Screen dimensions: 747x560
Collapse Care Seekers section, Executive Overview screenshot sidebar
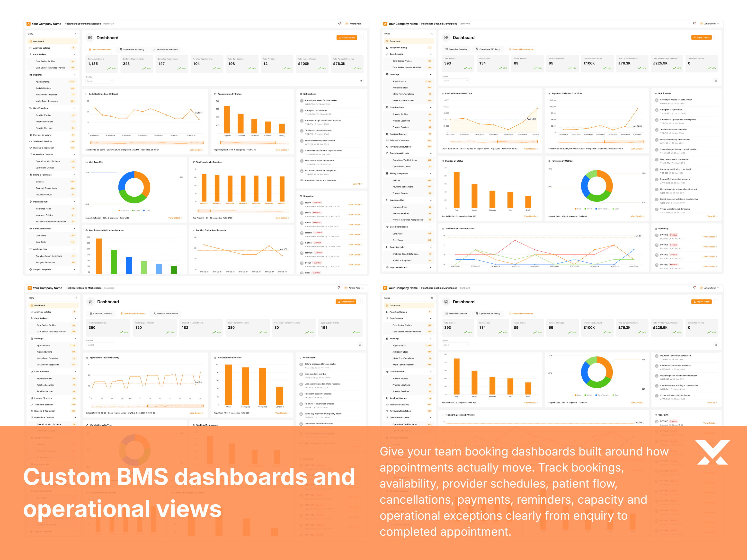[75, 54]
